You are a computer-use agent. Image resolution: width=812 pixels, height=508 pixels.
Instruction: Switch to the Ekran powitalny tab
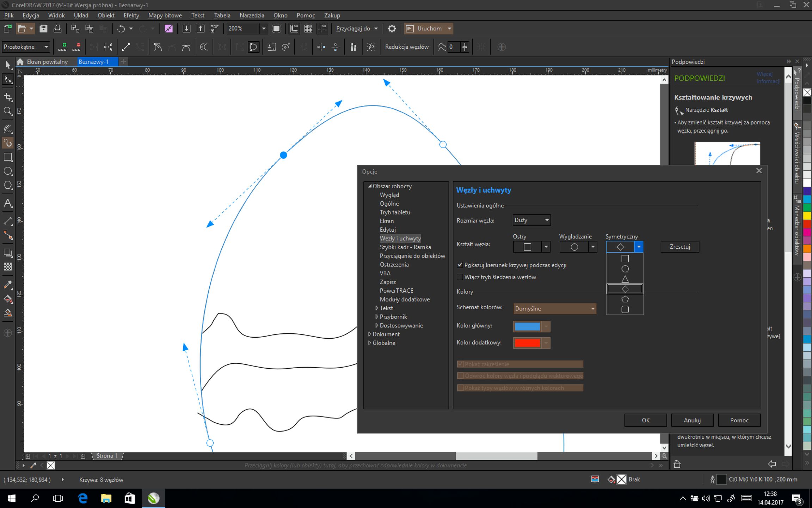[47, 62]
